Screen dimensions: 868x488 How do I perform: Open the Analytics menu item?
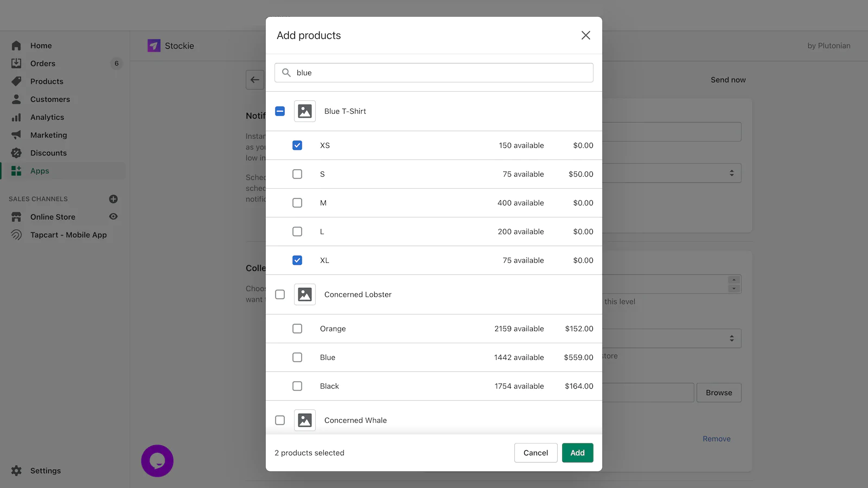(x=47, y=117)
